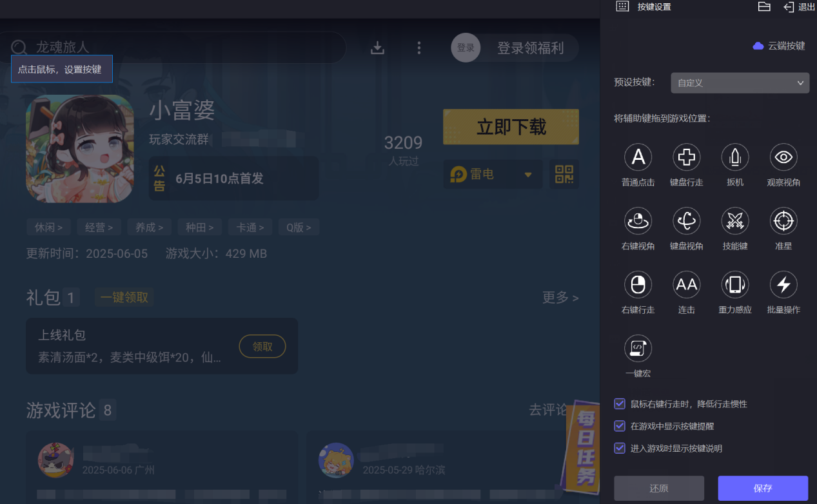This screenshot has width=817, height=504.
Task: Select the 观察视角 key tool
Action: point(783,157)
